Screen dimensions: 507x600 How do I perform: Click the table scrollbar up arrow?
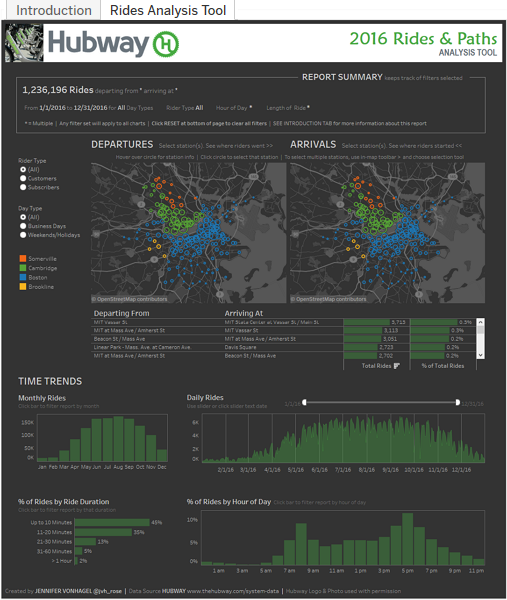point(481,322)
